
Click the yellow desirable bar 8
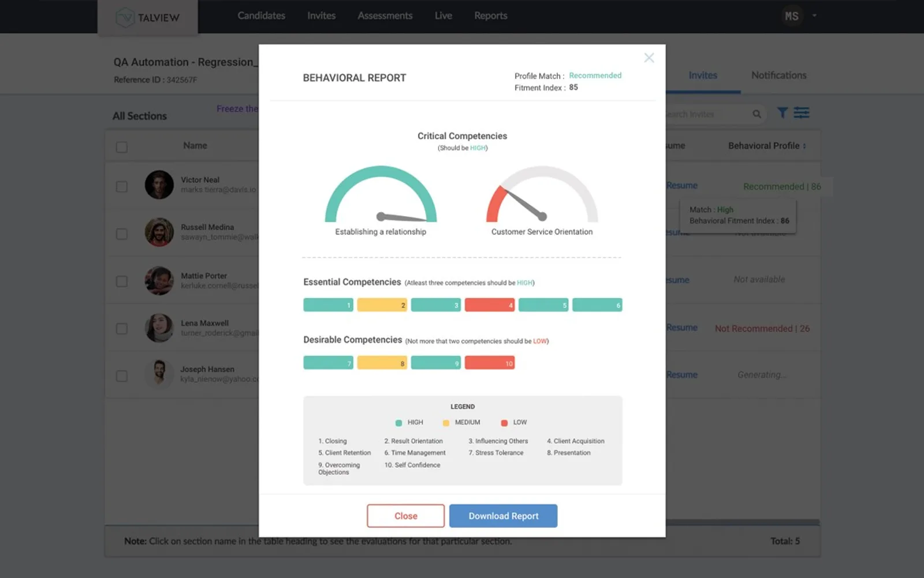coord(382,363)
